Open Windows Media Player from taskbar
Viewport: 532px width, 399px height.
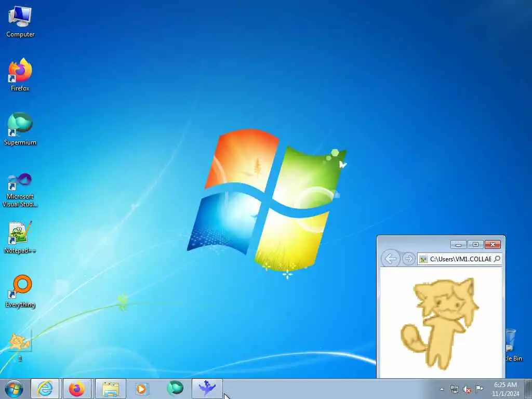[x=141, y=389]
